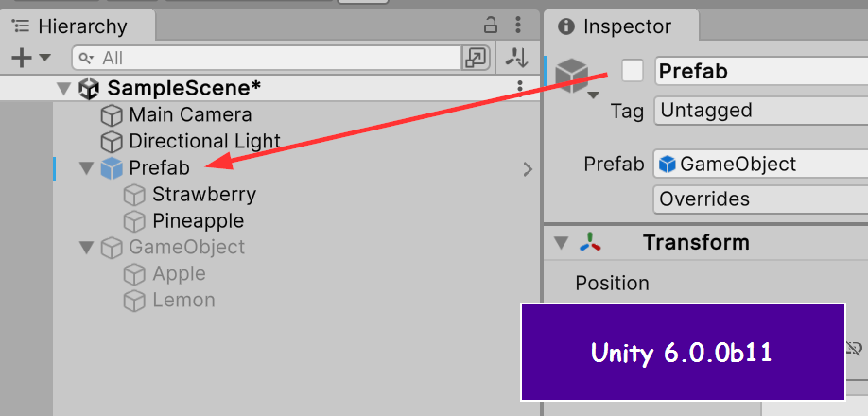This screenshot has height=416, width=868.
Task: Click the Hierarchy lock icon
Action: [491, 26]
